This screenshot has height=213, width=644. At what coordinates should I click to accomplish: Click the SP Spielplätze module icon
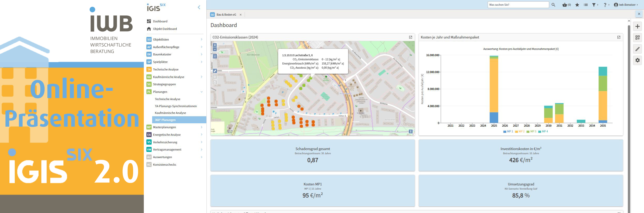149,62
